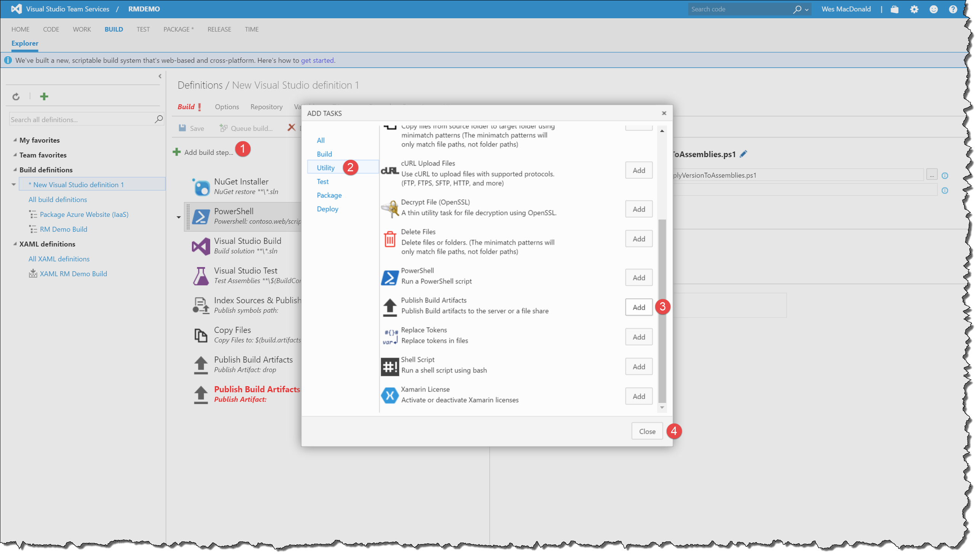The width and height of the screenshot is (980, 557).
Task: Expand the My favorites tree node
Action: (x=15, y=140)
